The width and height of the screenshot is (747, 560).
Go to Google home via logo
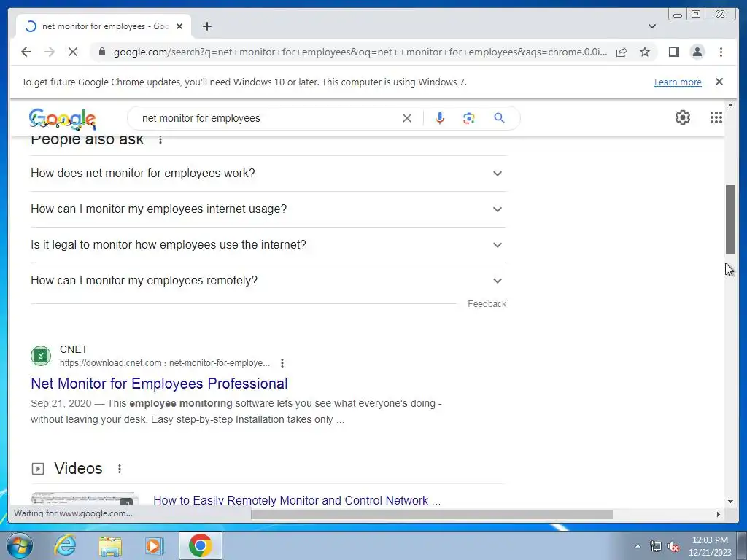point(63,119)
